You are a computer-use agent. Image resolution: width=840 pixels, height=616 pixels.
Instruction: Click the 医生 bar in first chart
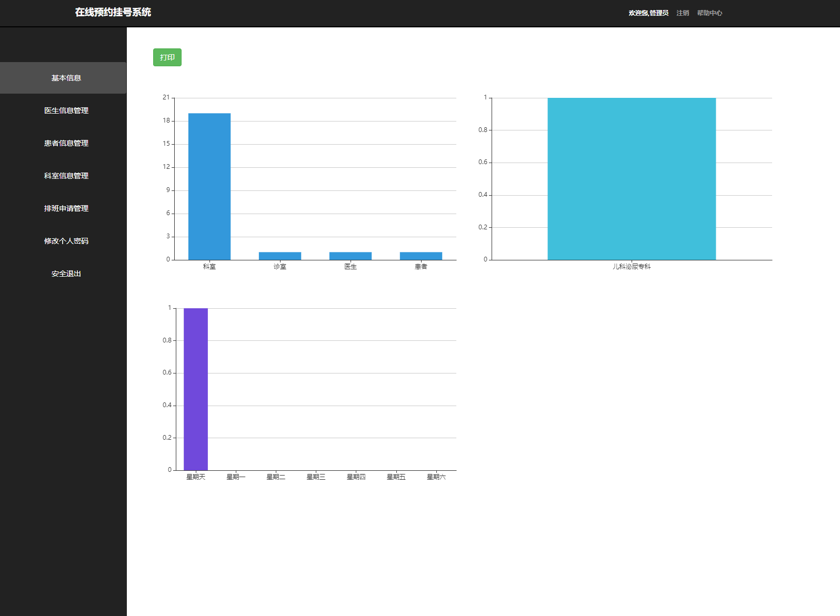(x=350, y=256)
